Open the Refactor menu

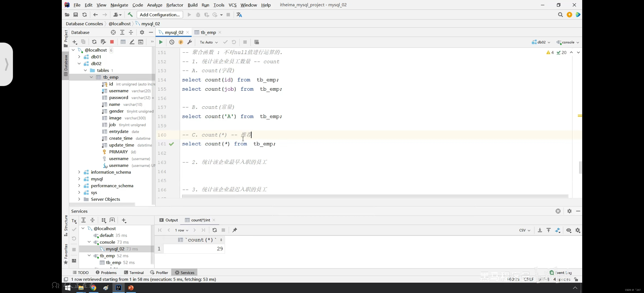(x=174, y=5)
